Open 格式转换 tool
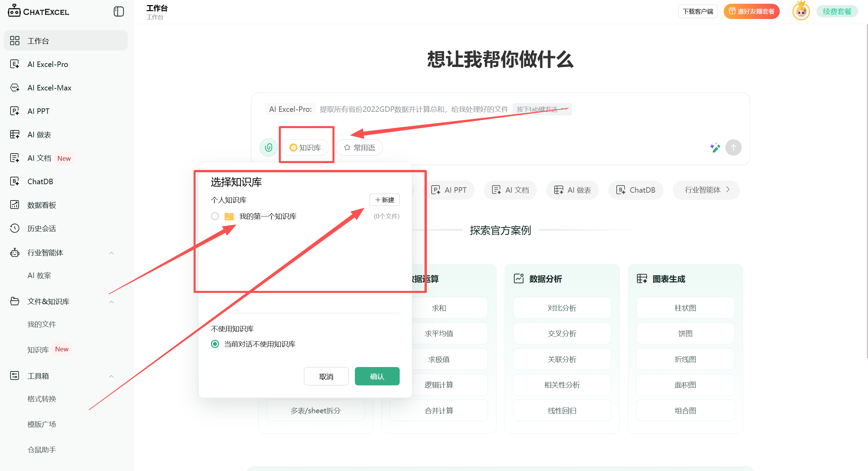This screenshot has height=471, width=868. [41, 399]
